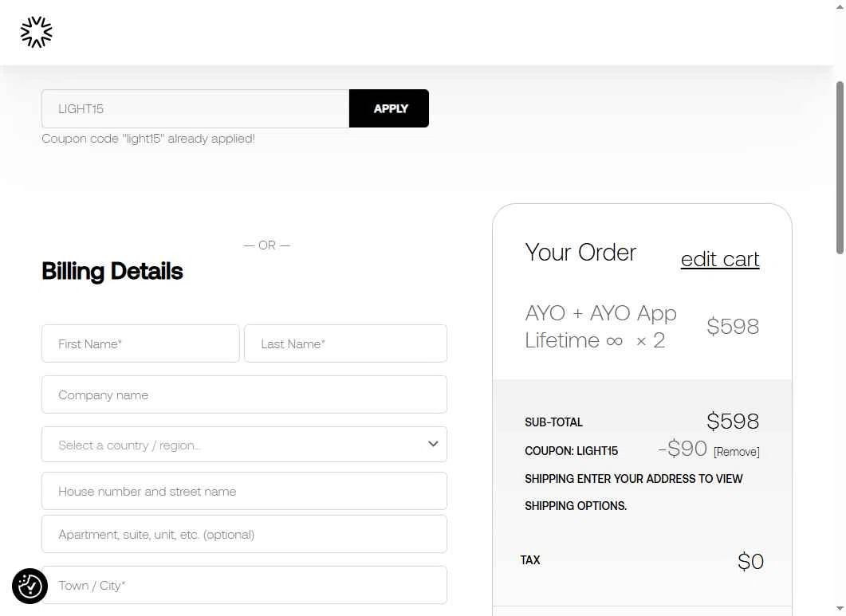This screenshot has width=846, height=616.
Task: Click scrollbar down arrow at bottom
Action: (840, 610)
